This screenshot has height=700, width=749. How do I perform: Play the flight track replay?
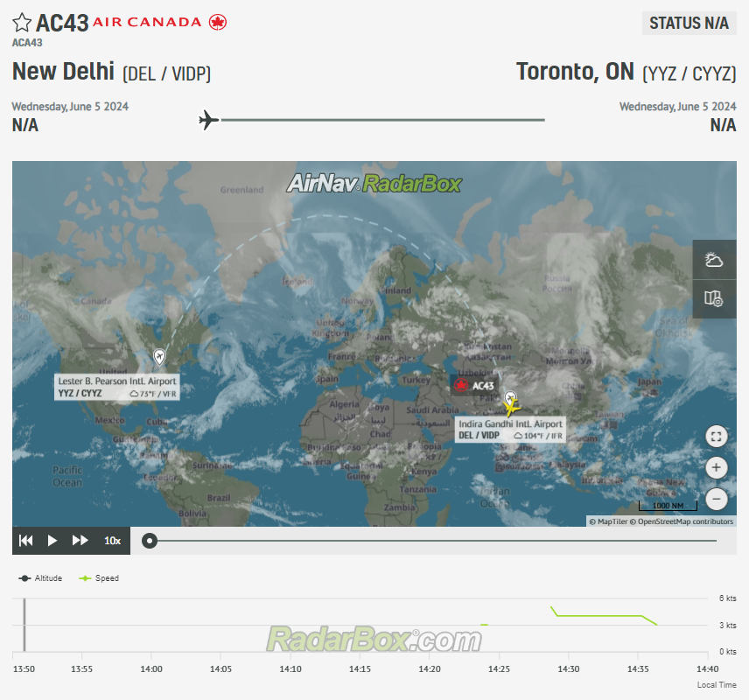click(52, 541)
